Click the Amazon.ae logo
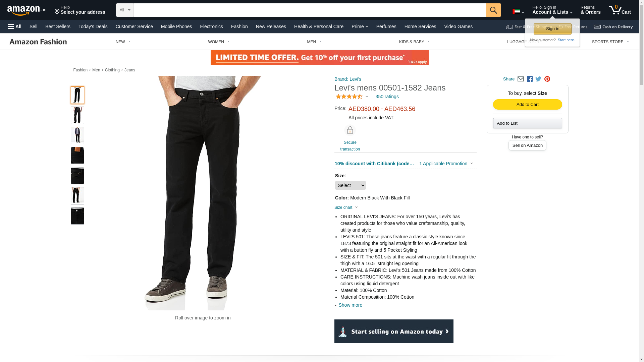Viewport: 644px width, 362px height. point(27,10)
